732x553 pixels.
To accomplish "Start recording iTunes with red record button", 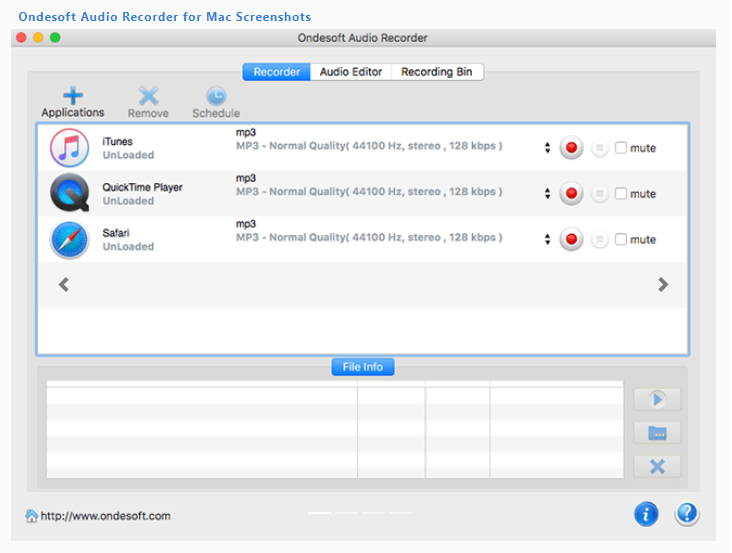I will (x=571, y=148).
